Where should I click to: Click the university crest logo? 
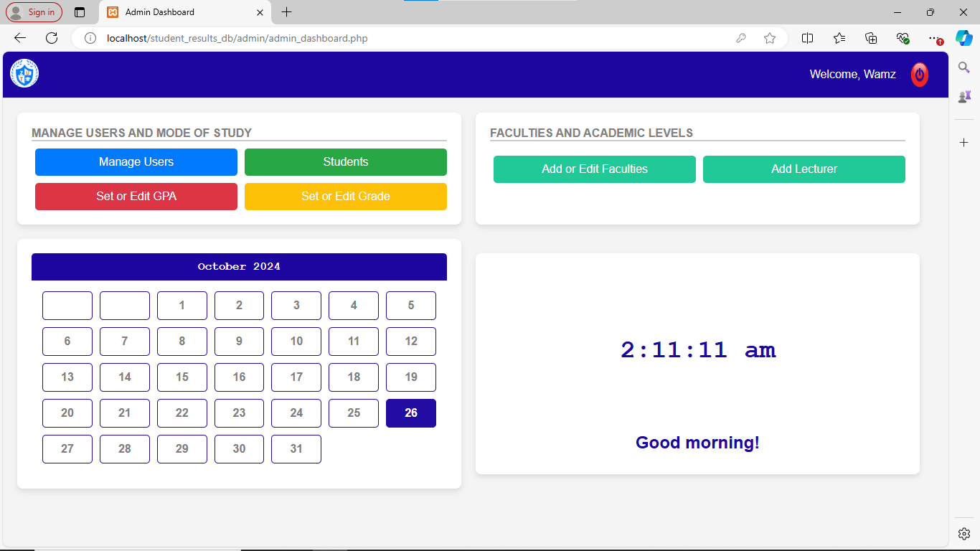(x=24, y=74)
